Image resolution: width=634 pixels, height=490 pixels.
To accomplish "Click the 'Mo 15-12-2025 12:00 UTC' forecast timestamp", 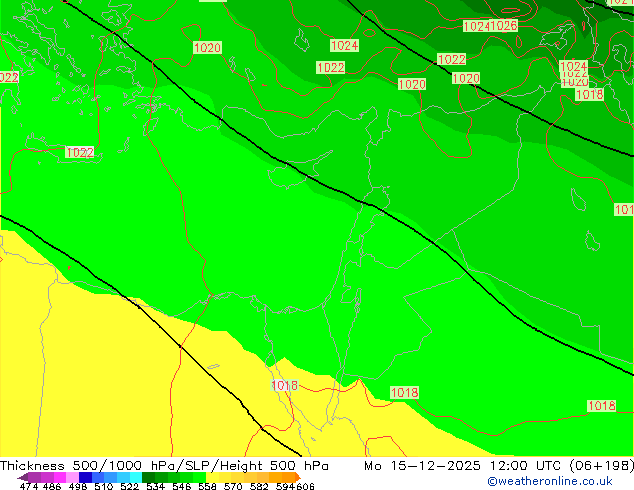I will (x=462, y=466).
